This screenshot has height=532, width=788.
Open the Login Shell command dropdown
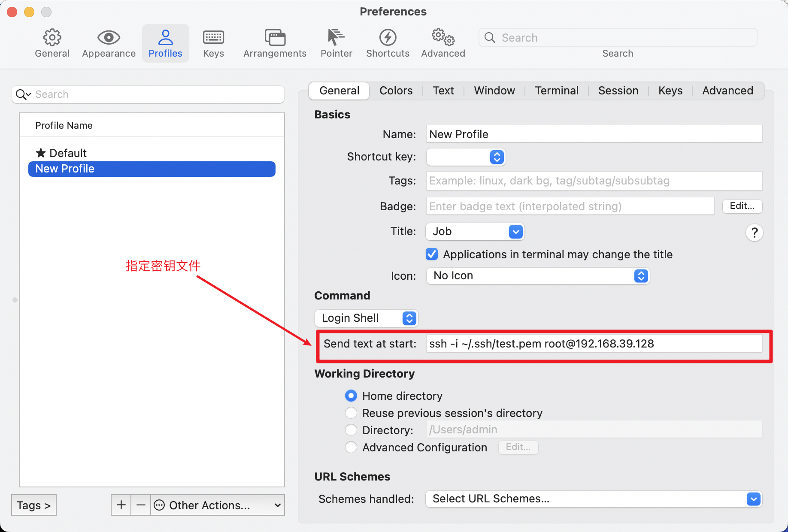coord(366,318)
